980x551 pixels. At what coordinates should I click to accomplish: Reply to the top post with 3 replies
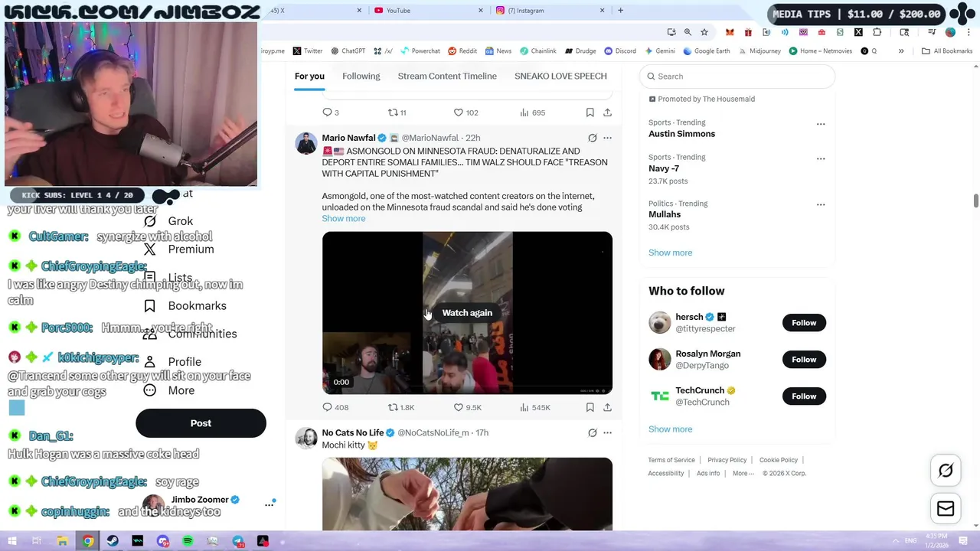[x=331, y=112]
